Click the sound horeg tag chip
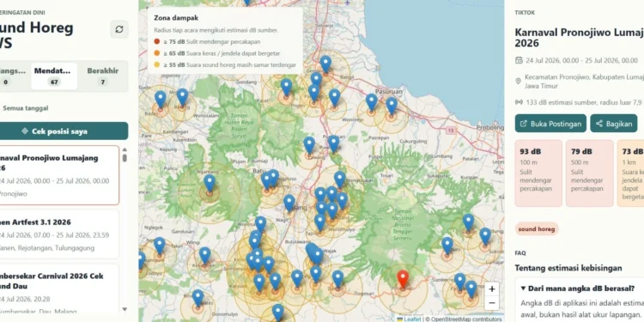644x322 pixels. coord(537,228)
